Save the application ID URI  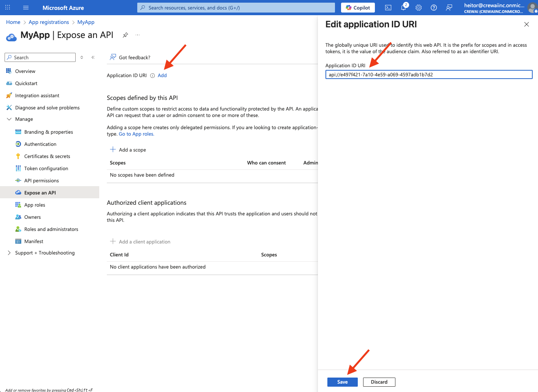[x=342, y=382]
